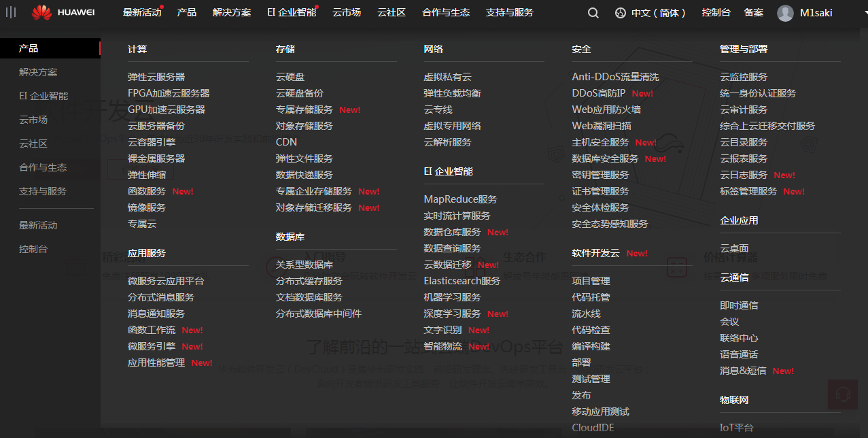Open 云容器引擎 link
The height and width of the screenshot is (438, 868).
(152, 142)
